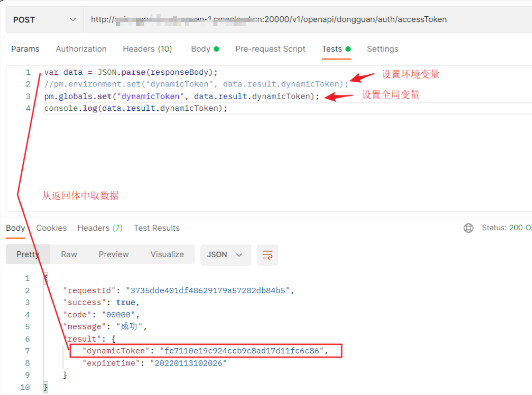Select the Tests tab
The width and height of the screenshot is (532, 395).
click(x=336, y=49)
